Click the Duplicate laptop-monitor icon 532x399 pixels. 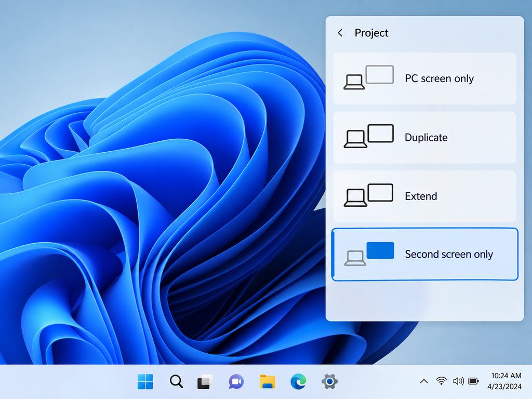368,136
